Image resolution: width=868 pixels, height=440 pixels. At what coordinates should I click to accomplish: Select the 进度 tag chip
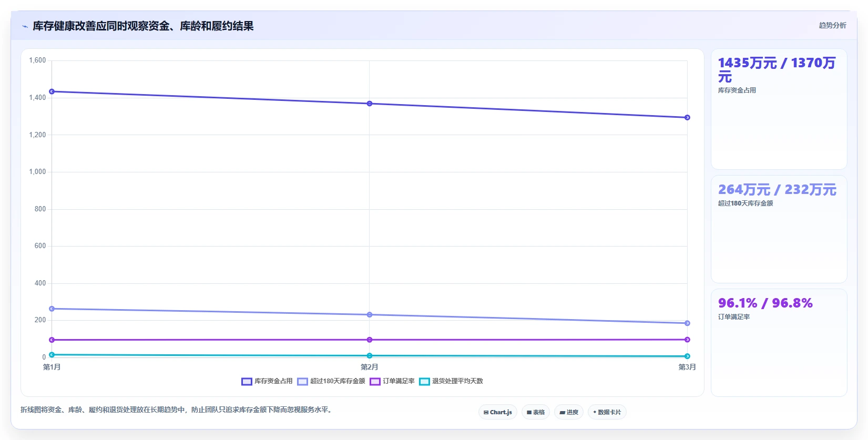point(569,412)
